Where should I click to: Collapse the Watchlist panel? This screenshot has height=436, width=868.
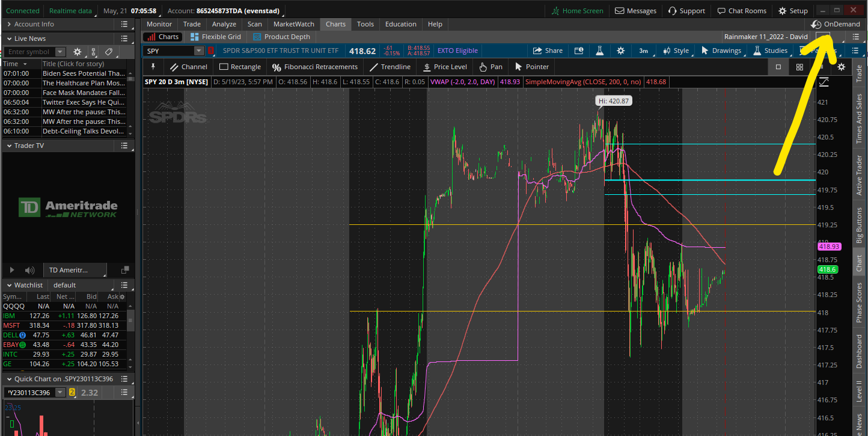tap(8, 285)
